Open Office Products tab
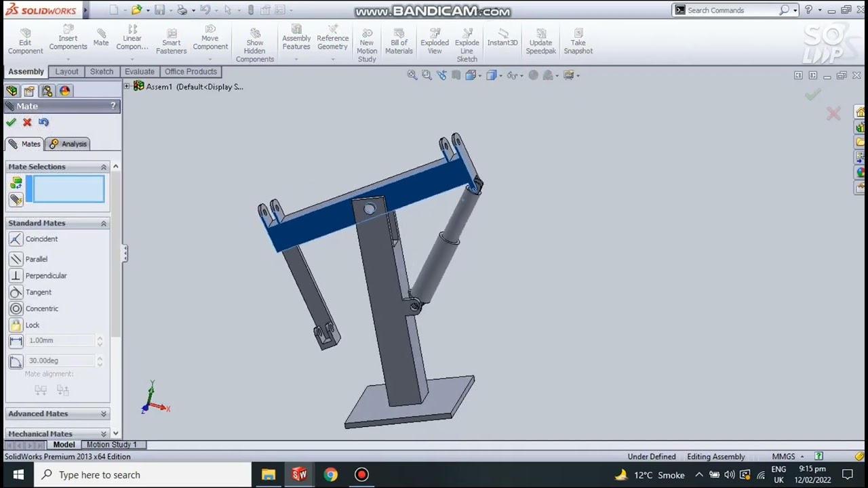This screenshot has height=488, width=868. tap(191, 72)
